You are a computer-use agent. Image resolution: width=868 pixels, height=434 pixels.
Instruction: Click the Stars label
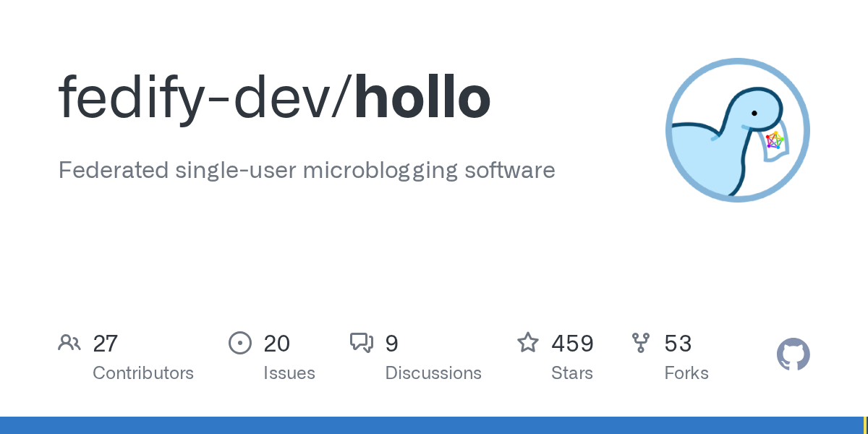point(572,373)
